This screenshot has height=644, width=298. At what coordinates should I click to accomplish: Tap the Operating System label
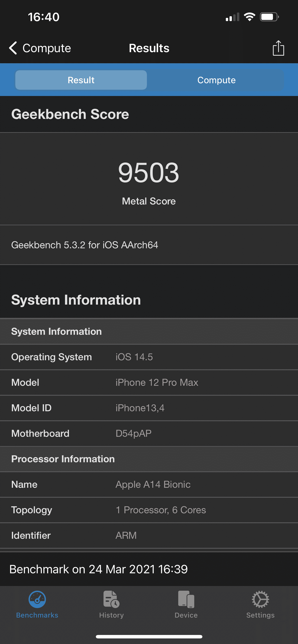[52, 357]
